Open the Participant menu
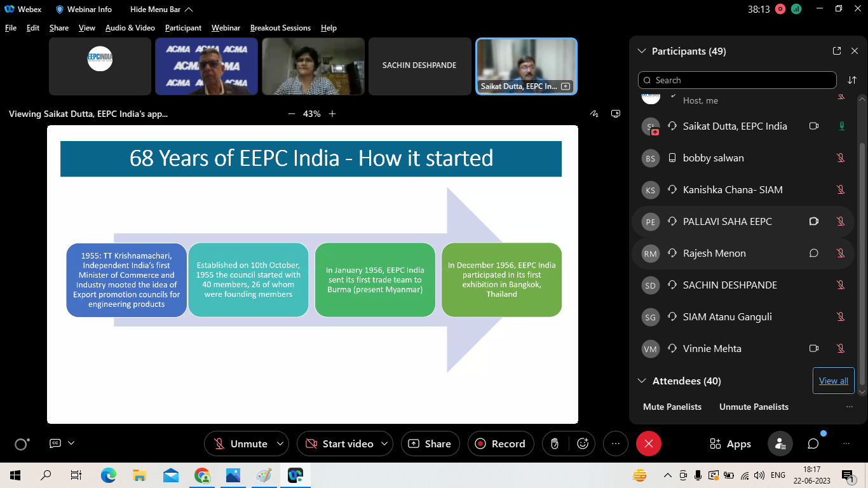The height and width of the screenshot is (488, 868). (183, 28)
